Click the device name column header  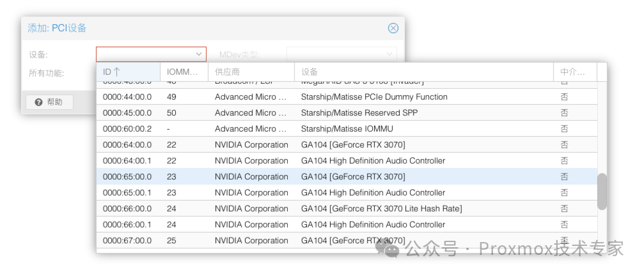click(x=423, y=72)
